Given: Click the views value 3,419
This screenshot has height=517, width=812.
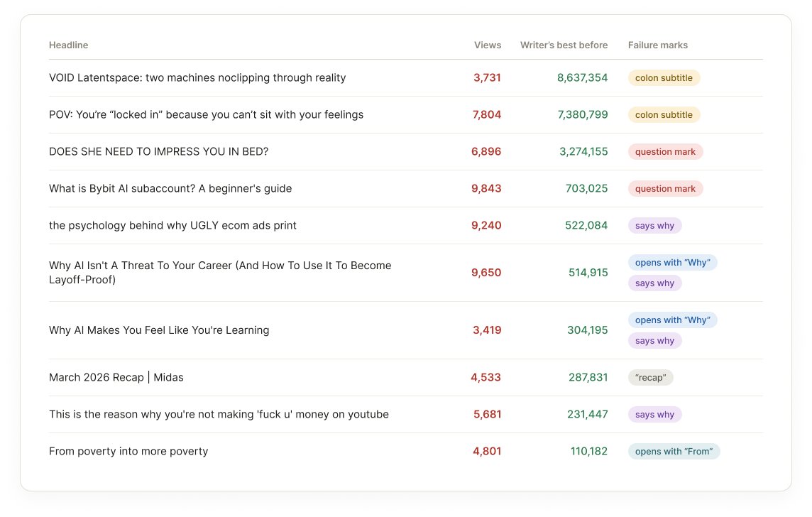Looking at the screenshot, I should click(487, 330).
